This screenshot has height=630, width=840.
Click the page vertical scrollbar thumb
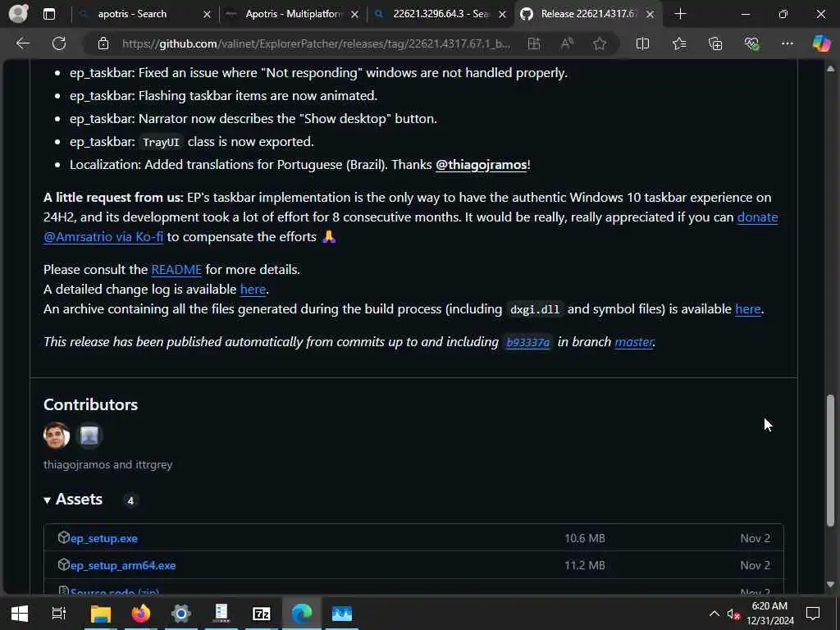tap(830, 461)
